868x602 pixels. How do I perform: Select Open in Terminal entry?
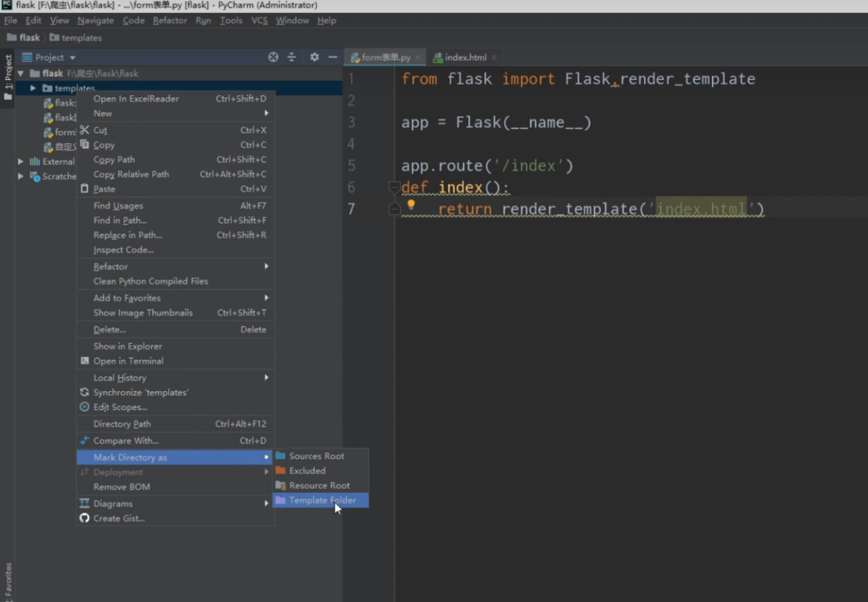176,361
